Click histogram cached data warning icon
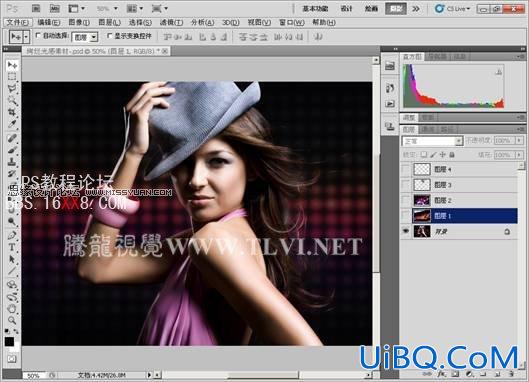The image size is (529, 382). [498, 72]
